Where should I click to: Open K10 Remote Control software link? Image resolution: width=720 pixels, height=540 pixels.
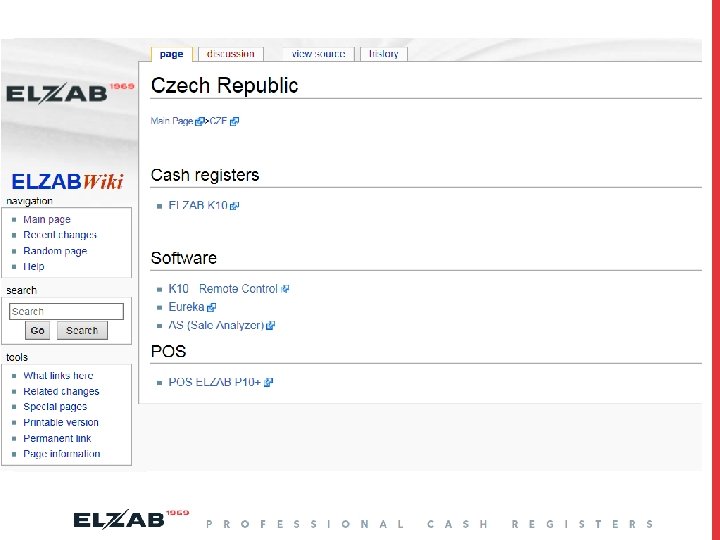[x=223, y=289]
